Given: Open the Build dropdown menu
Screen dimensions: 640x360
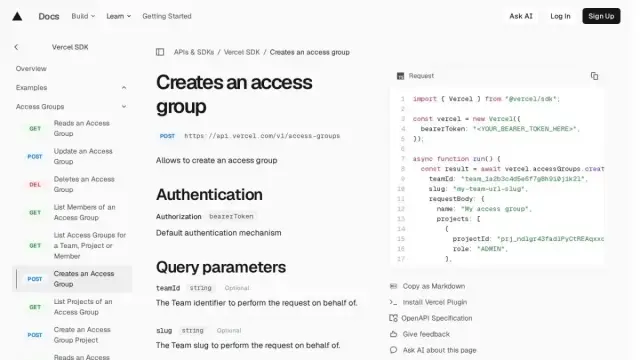Looking at the screenshot, I should (83, 16).
